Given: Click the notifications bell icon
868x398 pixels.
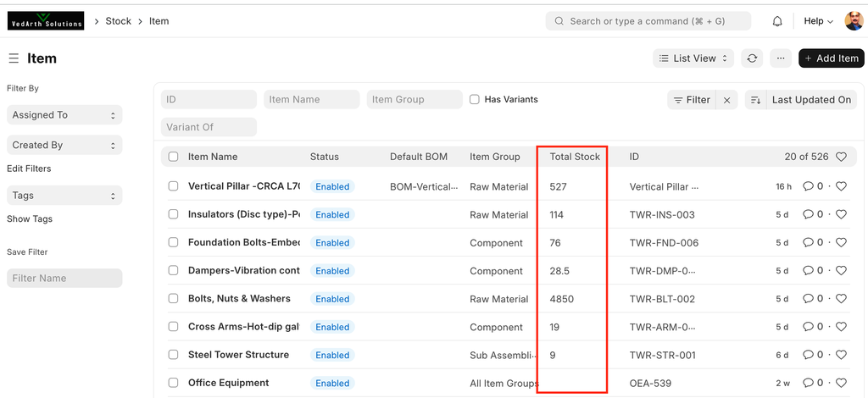Looking at the screenshot, I should pyautogui.click(x=777, y=21).
